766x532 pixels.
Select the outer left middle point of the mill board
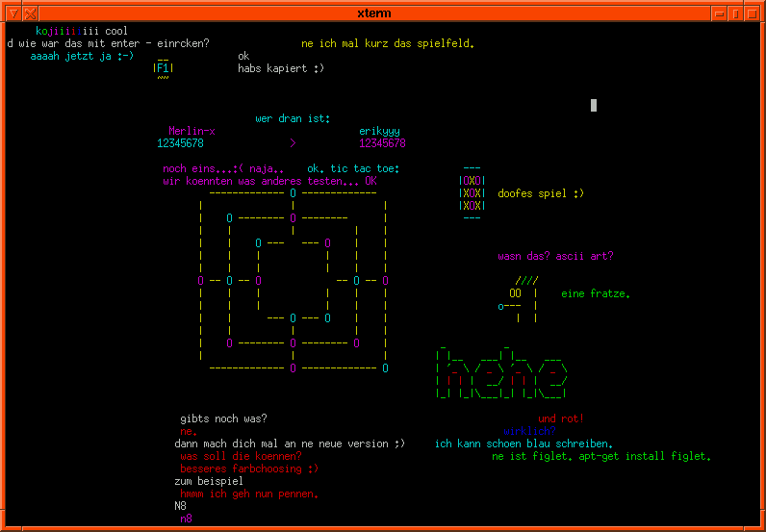(200, 281)
